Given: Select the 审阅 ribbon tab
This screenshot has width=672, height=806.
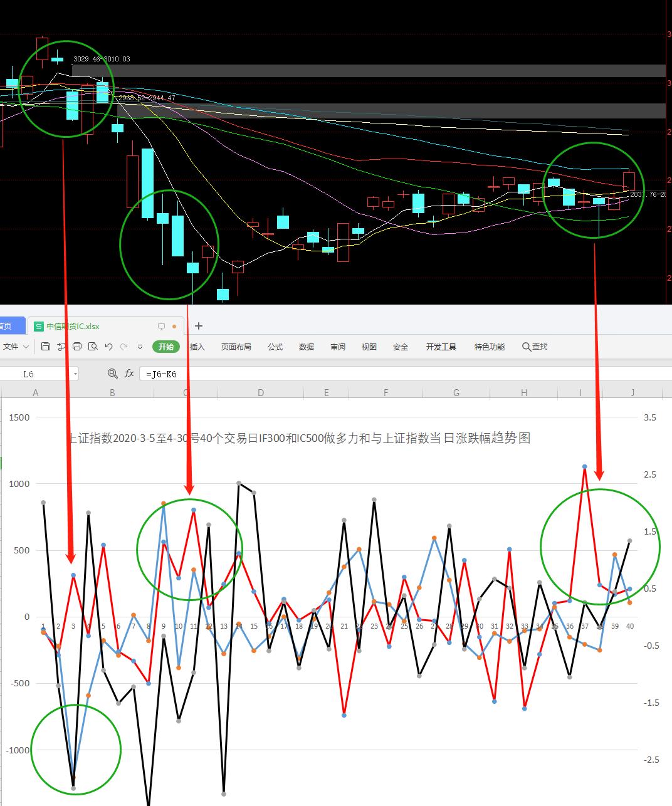Looking at the screenshot, I should [x=338, y=347].
